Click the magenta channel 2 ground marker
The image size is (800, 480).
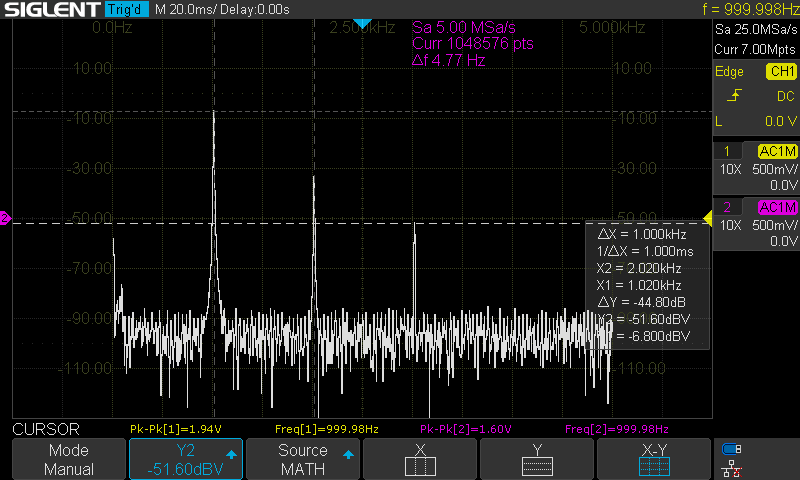click(x=5, y=218)
